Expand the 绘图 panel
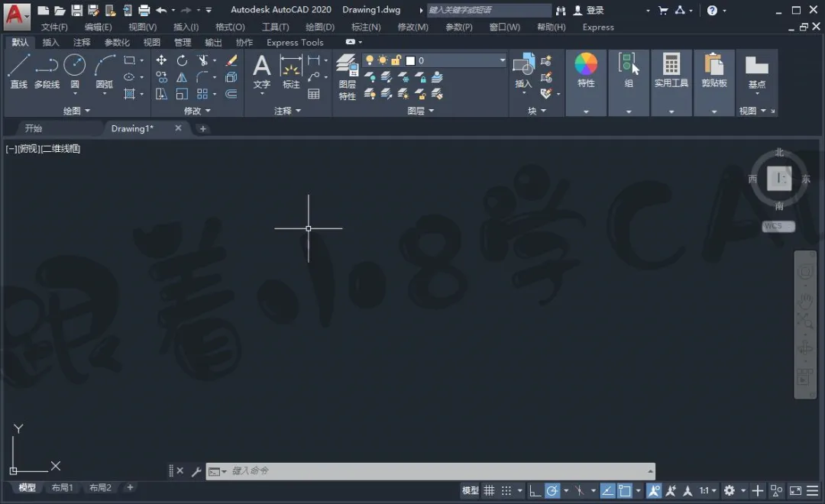 tap(77, 111)
